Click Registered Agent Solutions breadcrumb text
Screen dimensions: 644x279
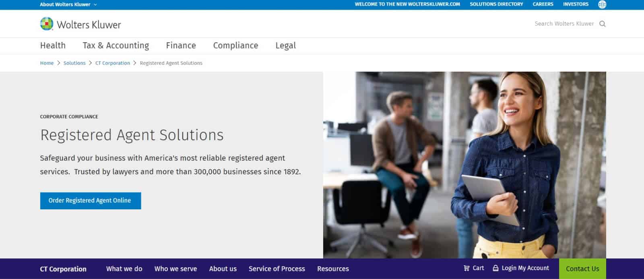tap(171, 63)
